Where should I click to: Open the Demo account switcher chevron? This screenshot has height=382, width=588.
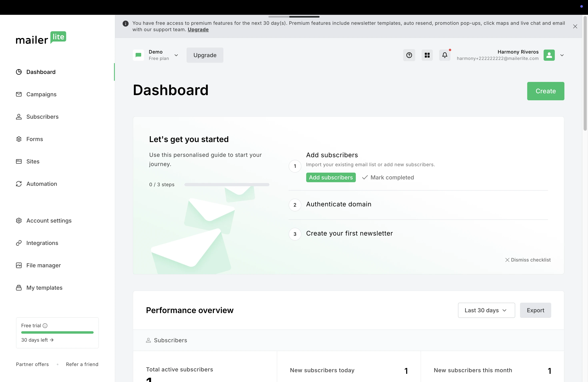[x=176, y=55]
